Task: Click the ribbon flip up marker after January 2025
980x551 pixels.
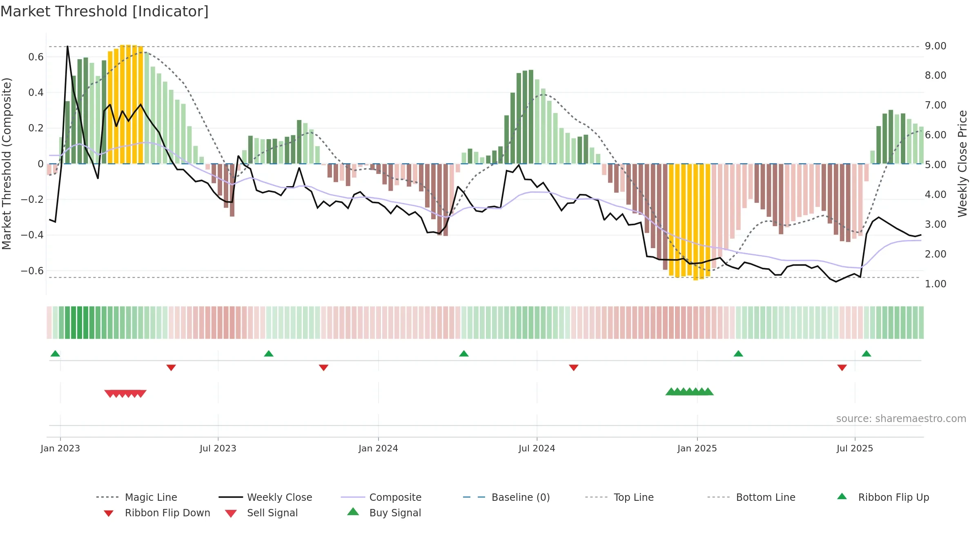Action: [738, 353]
